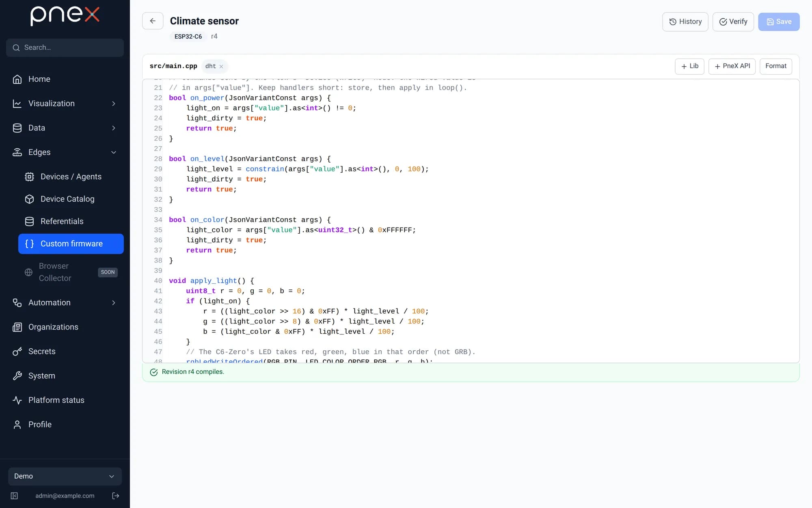The height and width of the screenshot is (508, 812).
Task: Expand the Automation submenu chevron
Action: [114, 303]
